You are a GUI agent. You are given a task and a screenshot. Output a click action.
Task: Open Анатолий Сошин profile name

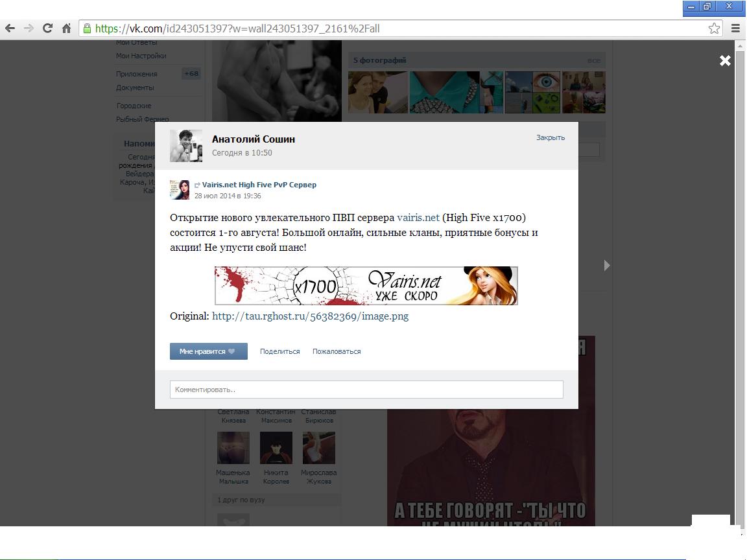click(254, 139)
